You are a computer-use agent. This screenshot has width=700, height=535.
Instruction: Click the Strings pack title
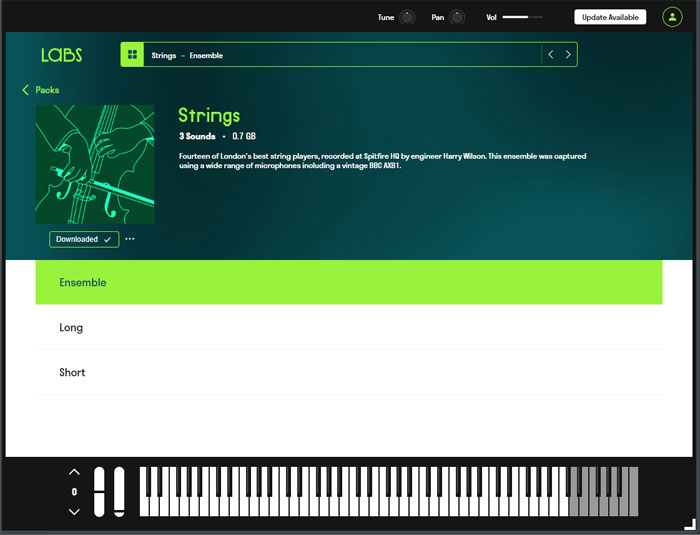coord(209,116)
